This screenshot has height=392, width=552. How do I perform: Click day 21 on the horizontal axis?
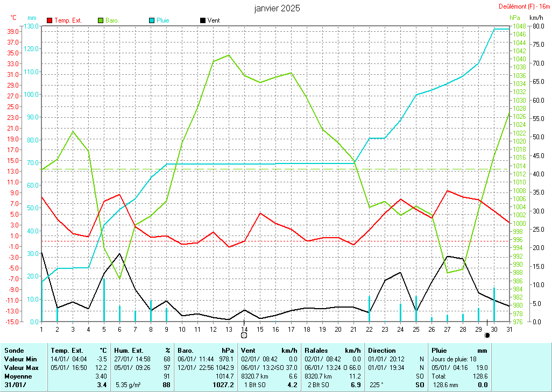click(353, 329)
